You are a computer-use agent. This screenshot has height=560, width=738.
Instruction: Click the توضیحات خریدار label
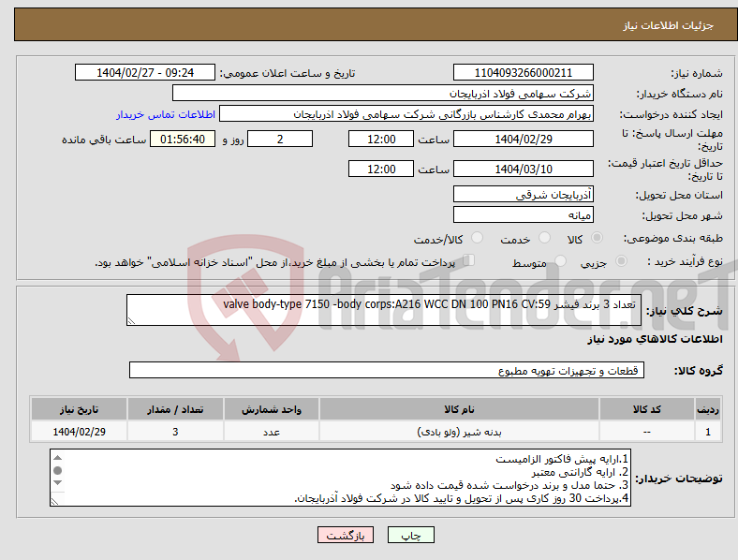(x=679, y=479)
